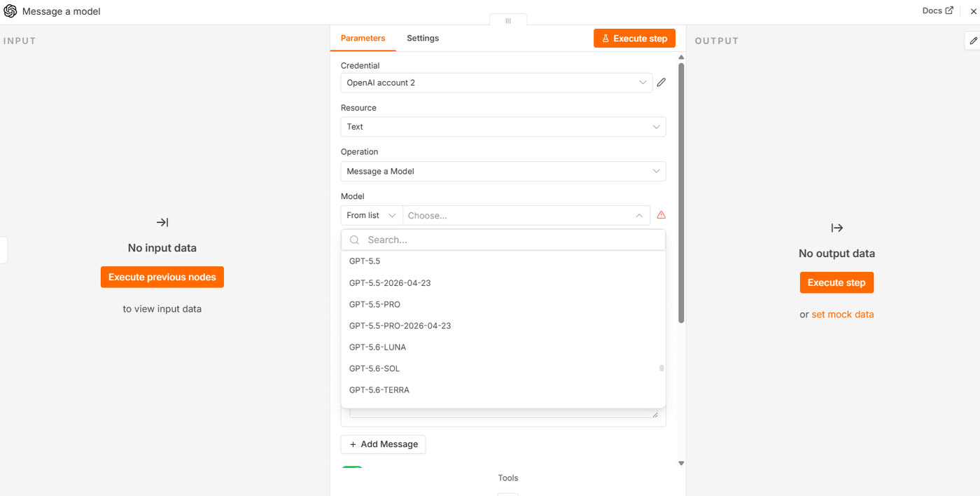The height and width of the screenshot is (496, 980).
Task: Click the scroll down arrow of parameters panel
Action: click(681, 463)
